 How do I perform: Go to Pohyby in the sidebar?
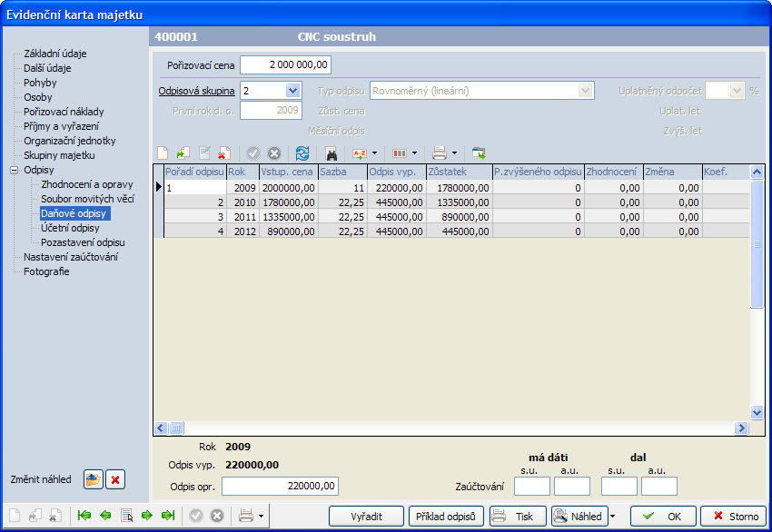tap(40, 83)
